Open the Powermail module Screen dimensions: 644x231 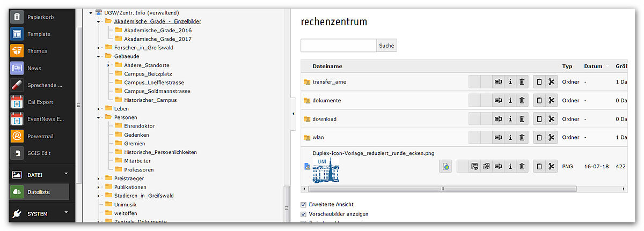click(40, 136)
